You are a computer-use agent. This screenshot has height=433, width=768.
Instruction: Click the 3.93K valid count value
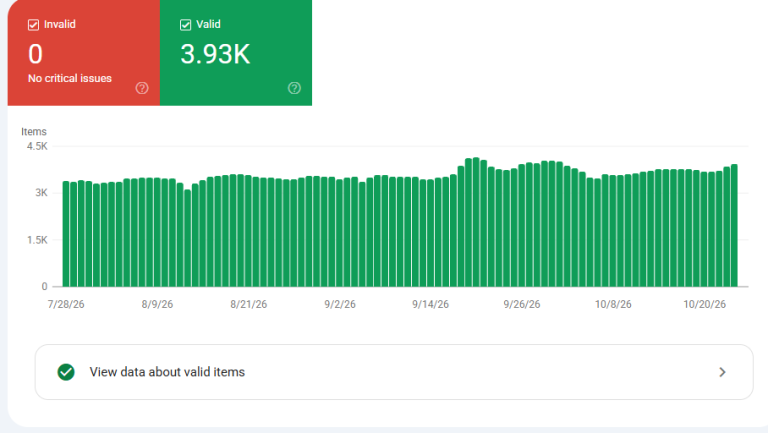point(216,54)
